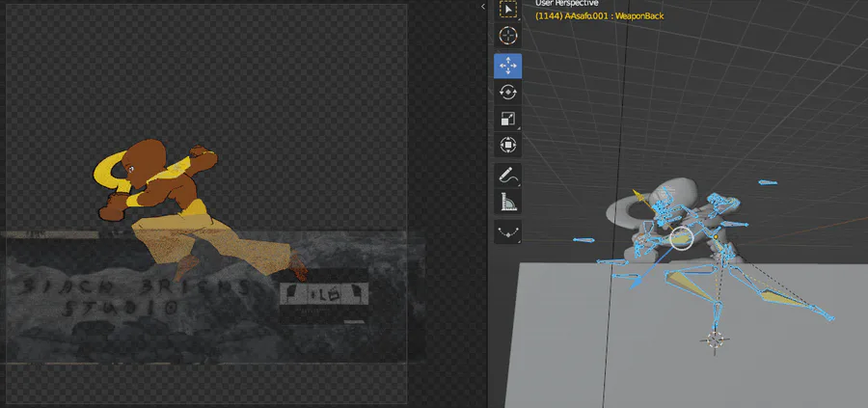Click the "User Perspective" viewport label
This screenshot has width=868, height=408.
567,3
